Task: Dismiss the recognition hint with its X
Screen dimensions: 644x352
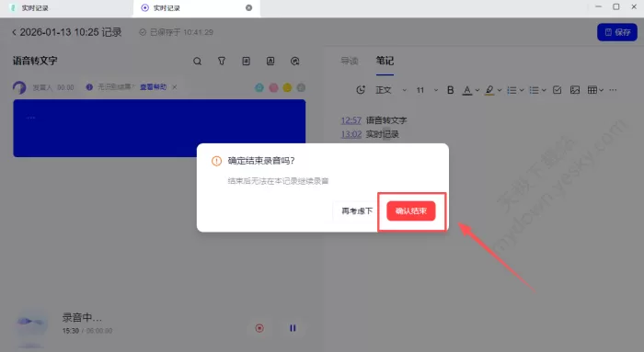Action: pos(175,87)
